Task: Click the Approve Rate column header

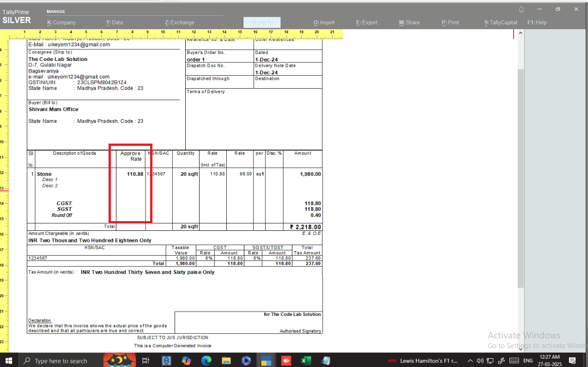Action: tap(131, 156)
